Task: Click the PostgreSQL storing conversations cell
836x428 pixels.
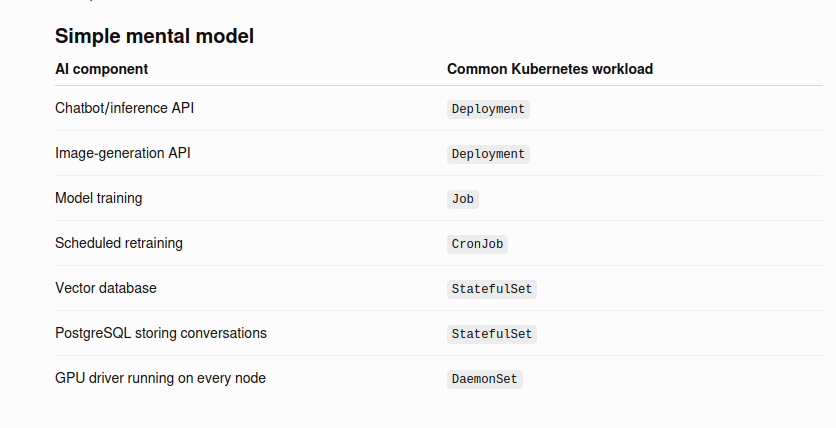Action: pos(160,333)
